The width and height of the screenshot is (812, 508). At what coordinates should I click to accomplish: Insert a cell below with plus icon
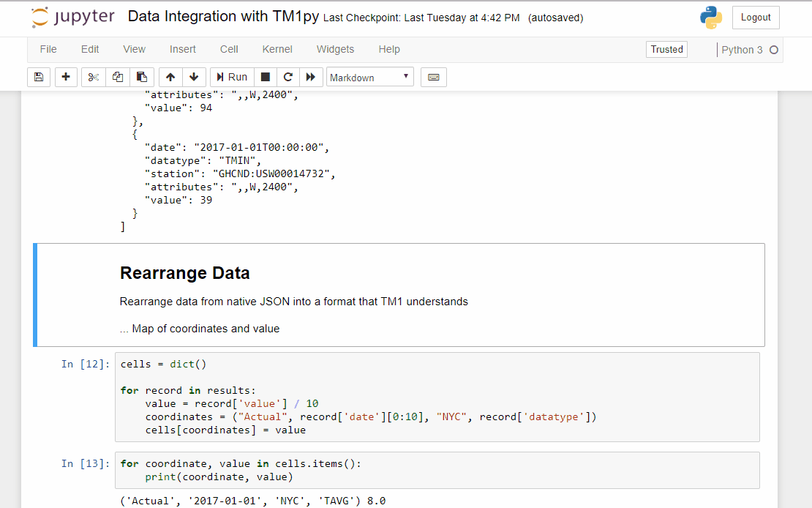click(66, 77)
